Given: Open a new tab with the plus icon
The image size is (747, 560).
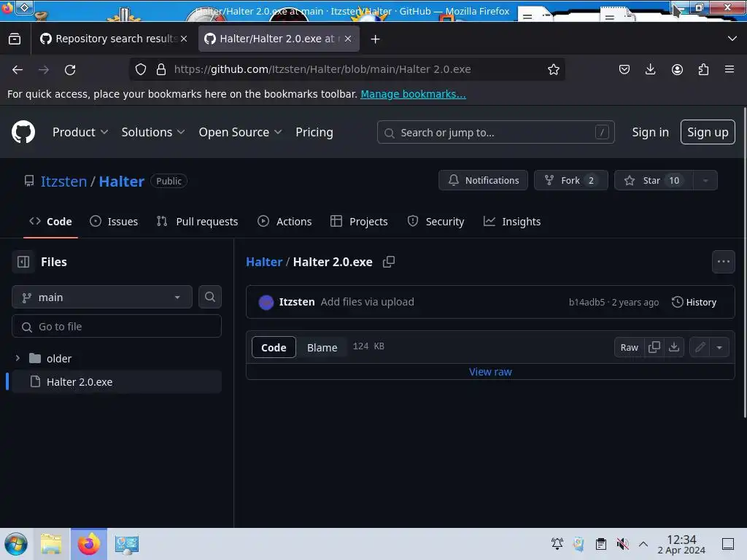Looking at the screenshot, I should point(375,39).
